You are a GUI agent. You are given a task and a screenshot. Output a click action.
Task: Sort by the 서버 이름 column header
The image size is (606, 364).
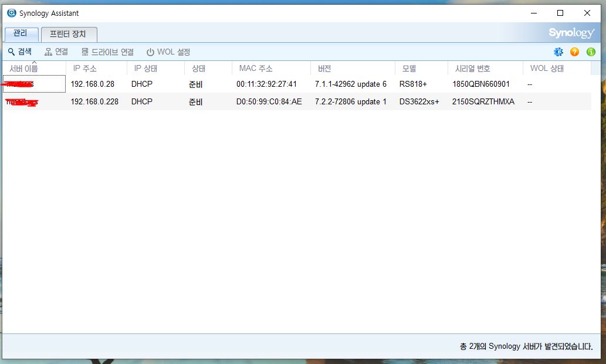[34, 69]
